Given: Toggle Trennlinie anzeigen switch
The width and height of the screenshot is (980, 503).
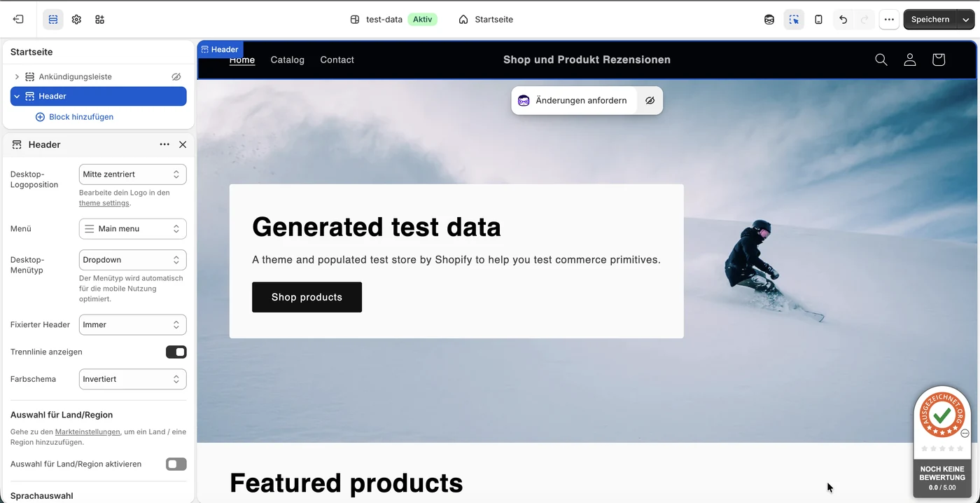Looking at the screenshot, I should [176, 352].
